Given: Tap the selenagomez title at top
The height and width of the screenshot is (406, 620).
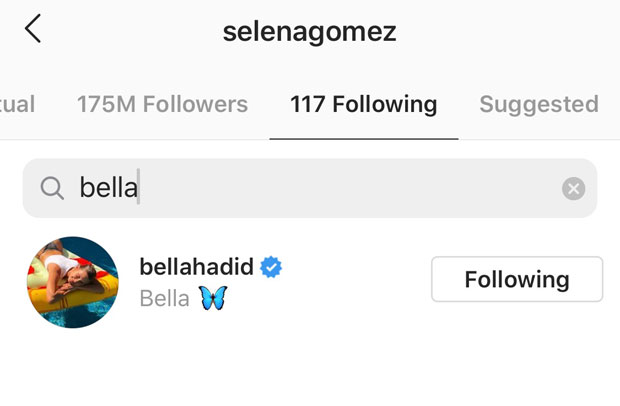Looking at the screenshot, I should point(310,32).
